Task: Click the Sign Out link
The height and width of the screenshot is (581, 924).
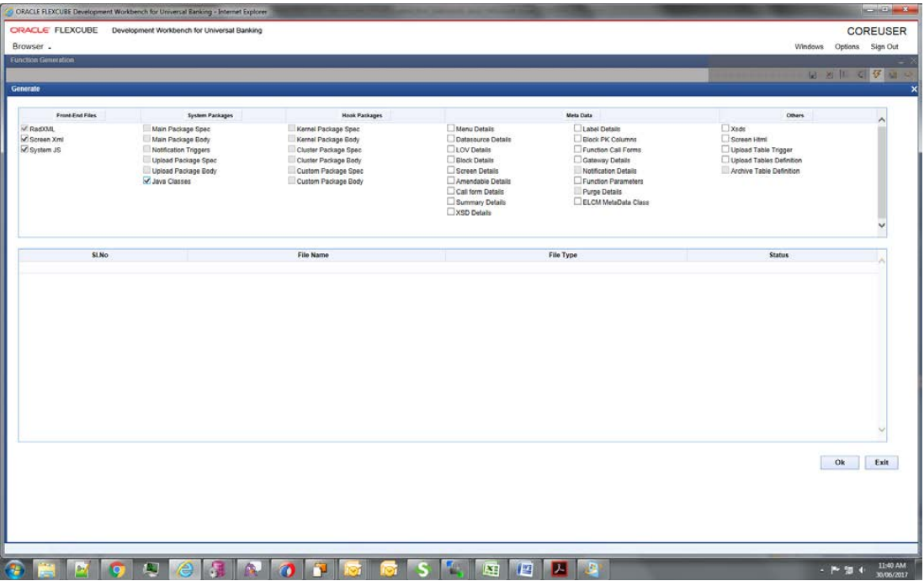Action: [884, 46]
